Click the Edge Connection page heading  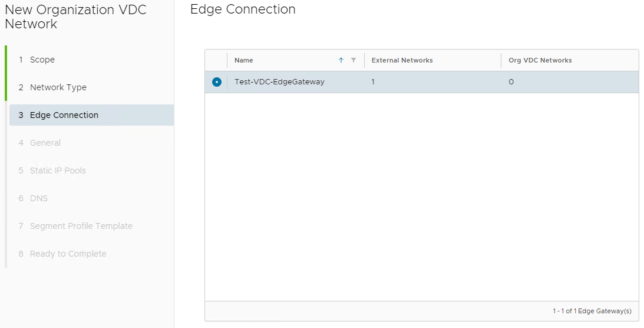coord(243,9)
